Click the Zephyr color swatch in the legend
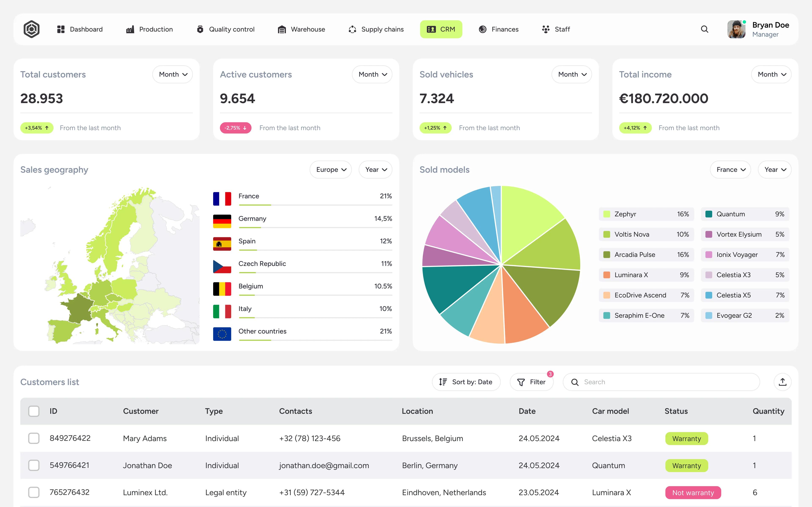The height and width of the screenshot is (507, 812). click(607, 214)
